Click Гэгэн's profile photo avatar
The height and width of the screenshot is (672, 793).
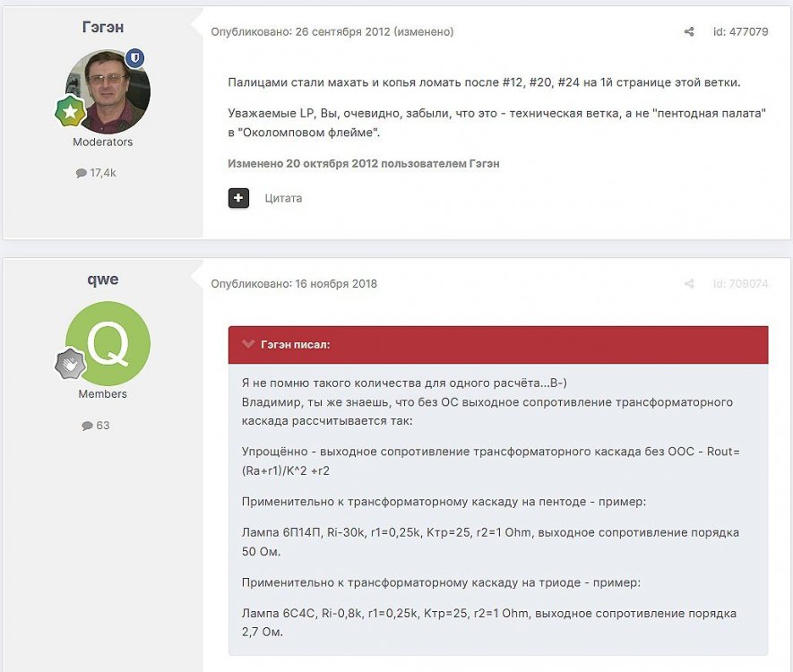tap(108, 91)
